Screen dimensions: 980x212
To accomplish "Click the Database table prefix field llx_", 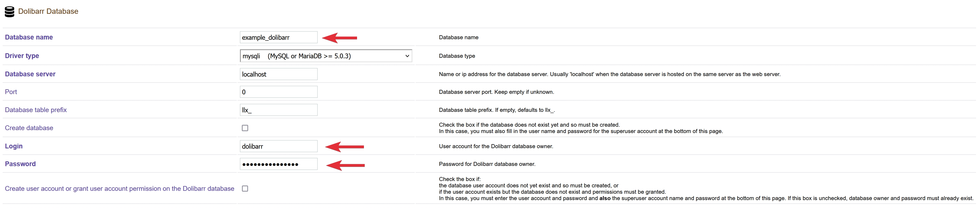I will tap(278, 110).
